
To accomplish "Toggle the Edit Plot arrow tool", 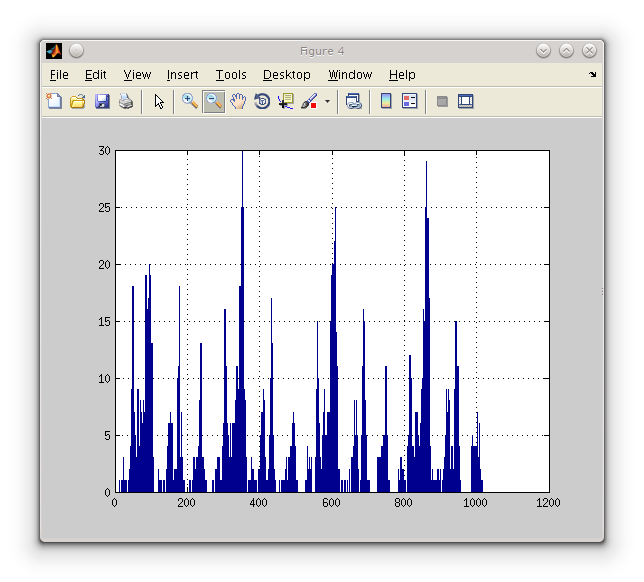I will 158,101.
